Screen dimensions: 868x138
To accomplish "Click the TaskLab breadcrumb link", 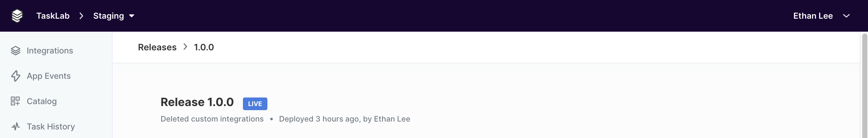I will (53, 16).
